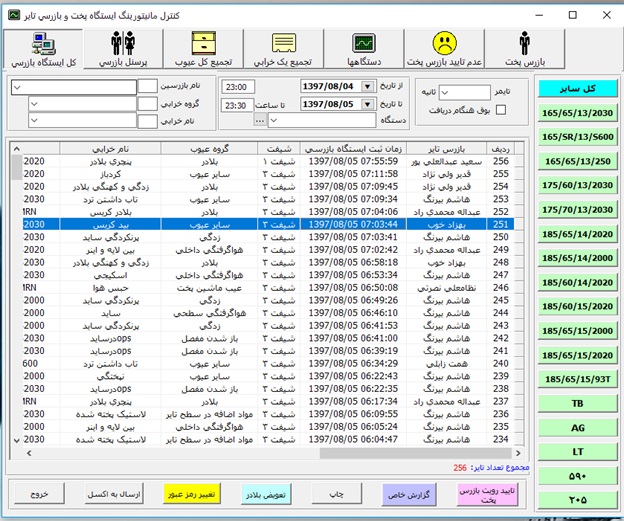Select tire size 175/60/13/2030
The image size is (624, 521).
(x=577, y=185)
